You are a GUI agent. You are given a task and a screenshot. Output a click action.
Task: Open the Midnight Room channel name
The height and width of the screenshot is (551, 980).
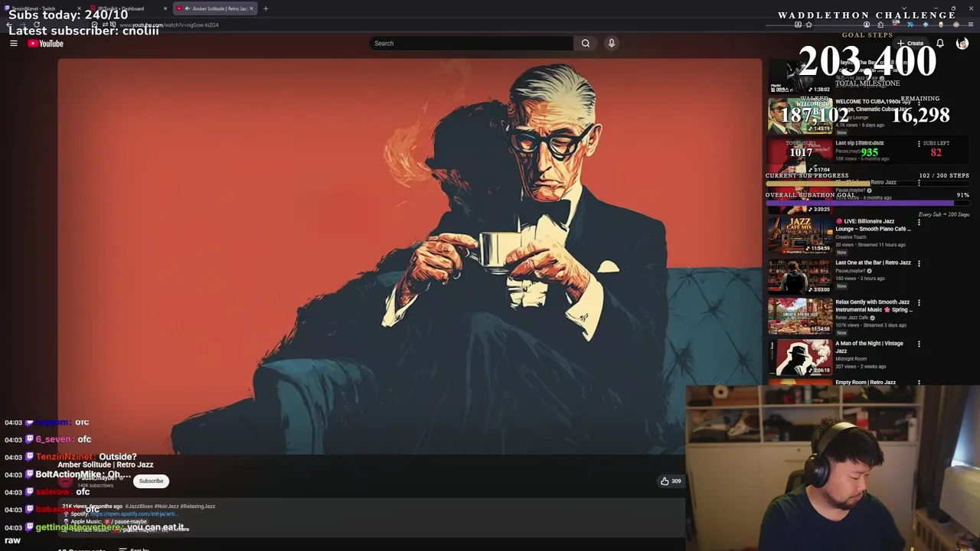point(851,359)
